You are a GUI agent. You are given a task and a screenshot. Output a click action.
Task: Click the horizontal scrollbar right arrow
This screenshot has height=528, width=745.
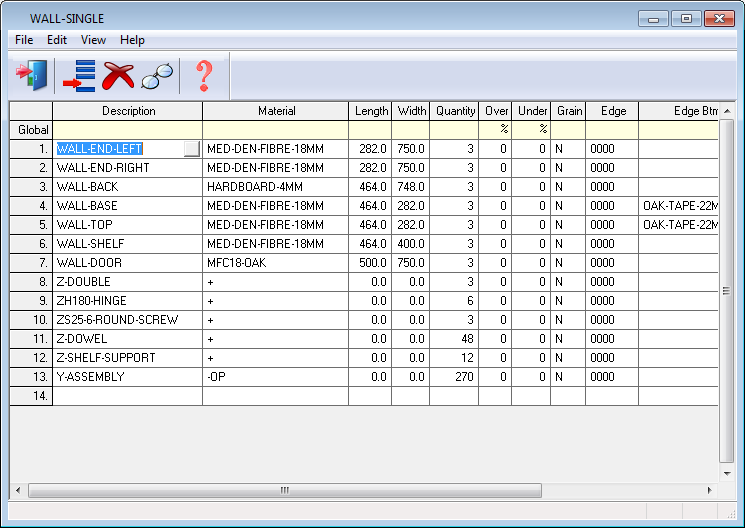pyautogui.click(x=709, y=490)
